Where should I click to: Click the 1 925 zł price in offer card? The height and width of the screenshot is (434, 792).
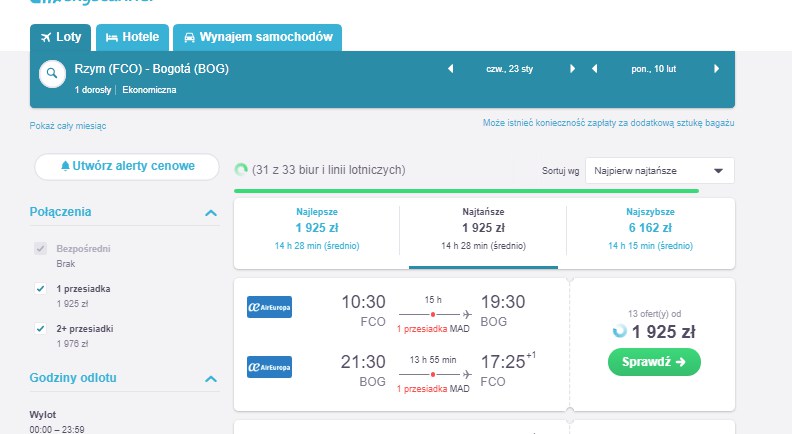[x=663, y=332]
